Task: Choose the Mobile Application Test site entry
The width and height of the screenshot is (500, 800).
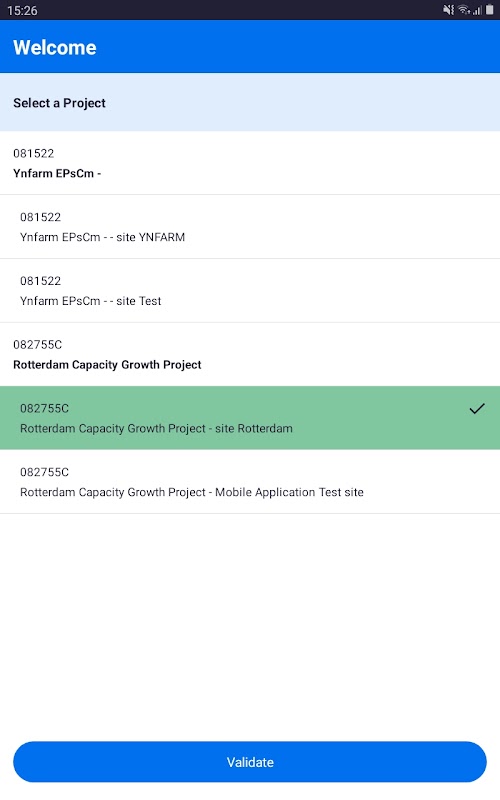Action: click(x=250, y=482)
